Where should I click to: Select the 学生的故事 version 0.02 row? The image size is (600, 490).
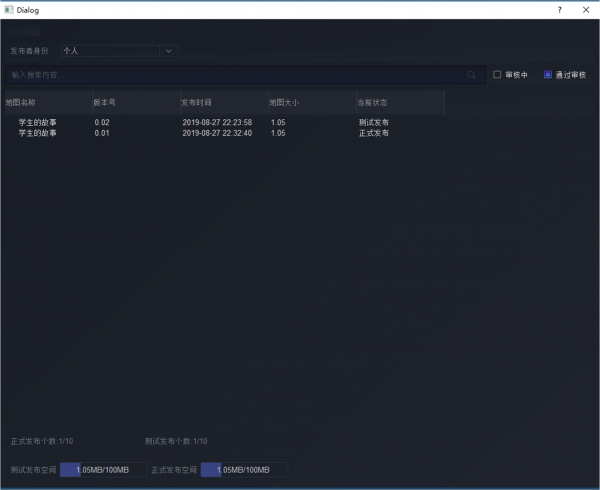click(x=225, y=122)
